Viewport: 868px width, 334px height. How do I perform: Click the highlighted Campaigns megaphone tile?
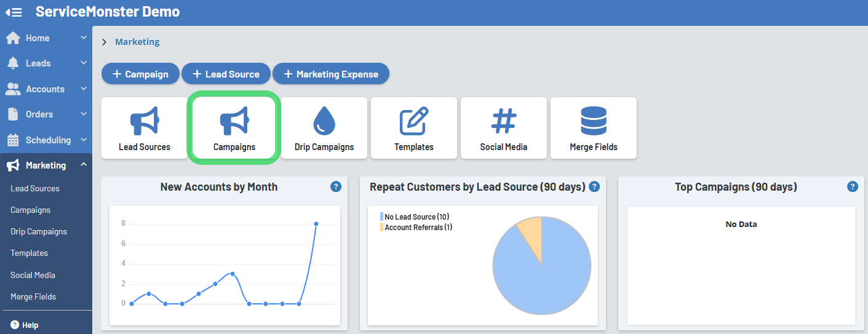tap(234, 128)
